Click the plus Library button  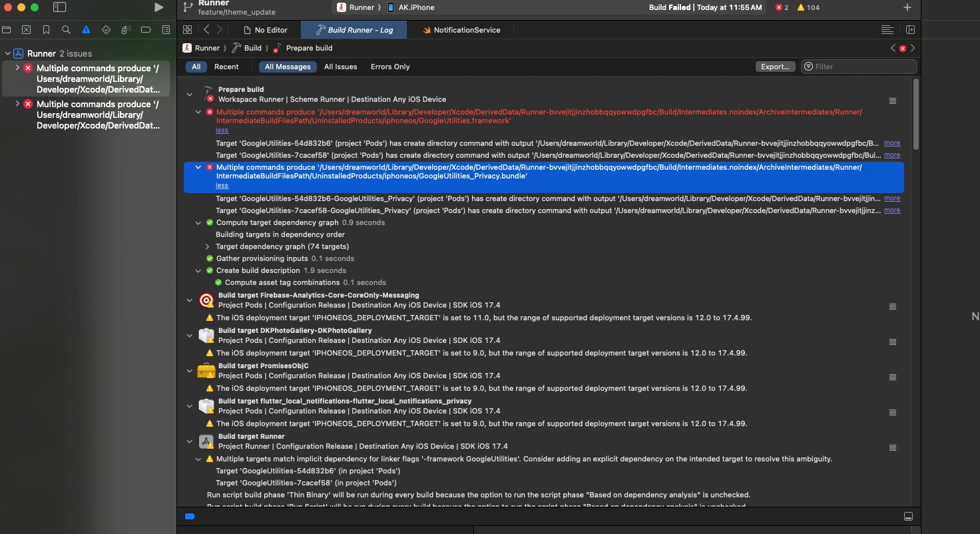pyautogui.click(x=907, y=7)
